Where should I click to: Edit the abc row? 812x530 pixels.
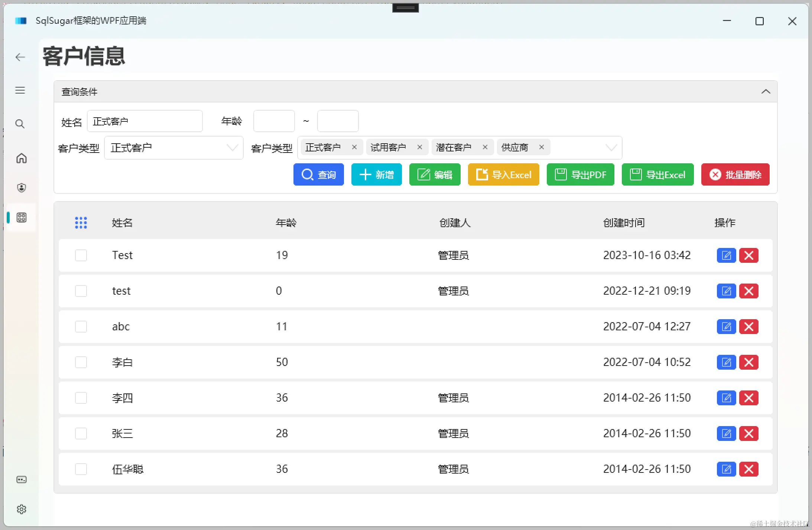click(726, 327)
